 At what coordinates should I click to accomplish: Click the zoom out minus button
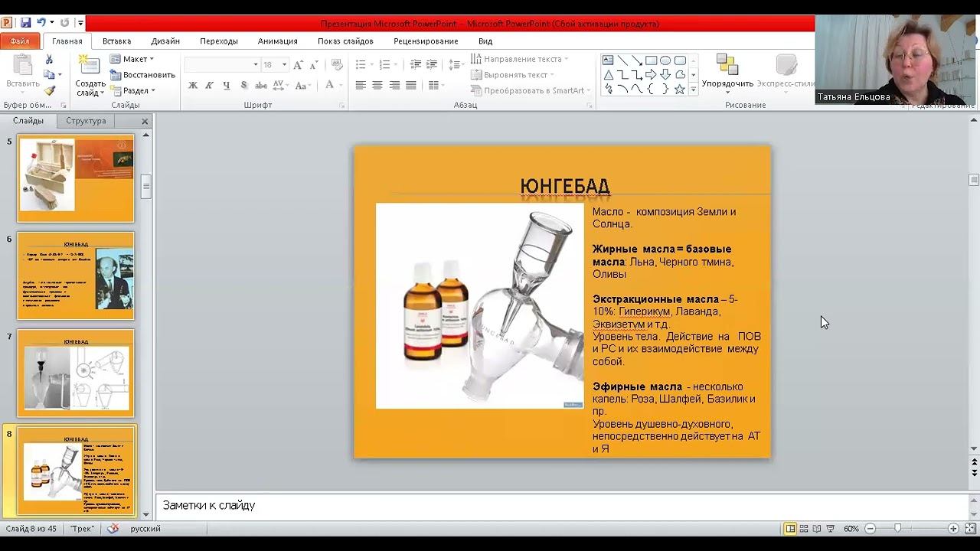871,529
